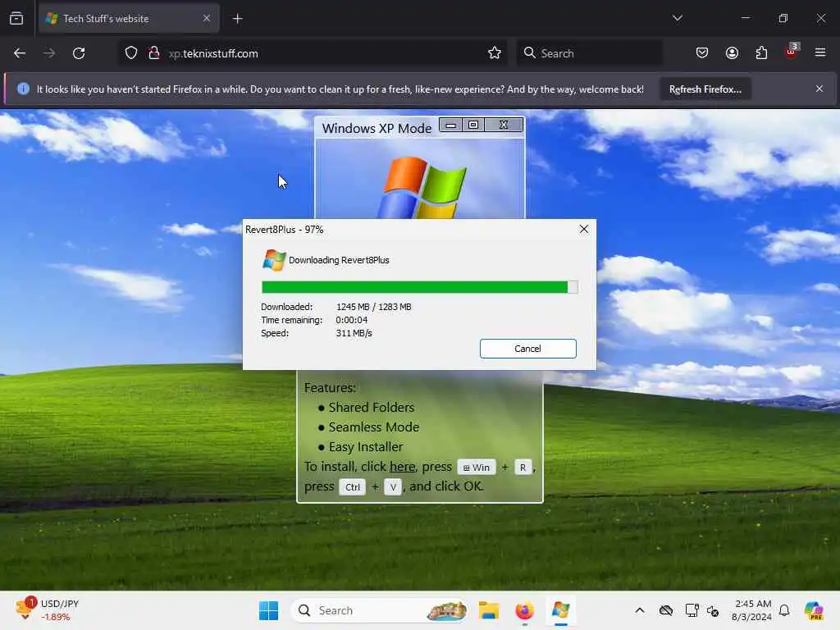Click the Seamless Mode feature text
The height and width of the screenshot is (630, 840).
click(x=374, y=427)
